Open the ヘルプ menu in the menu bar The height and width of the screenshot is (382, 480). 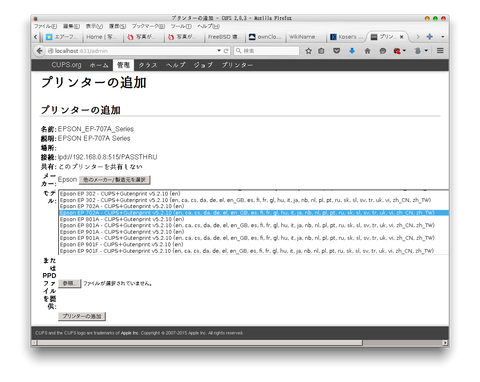[x=208, y=26]
